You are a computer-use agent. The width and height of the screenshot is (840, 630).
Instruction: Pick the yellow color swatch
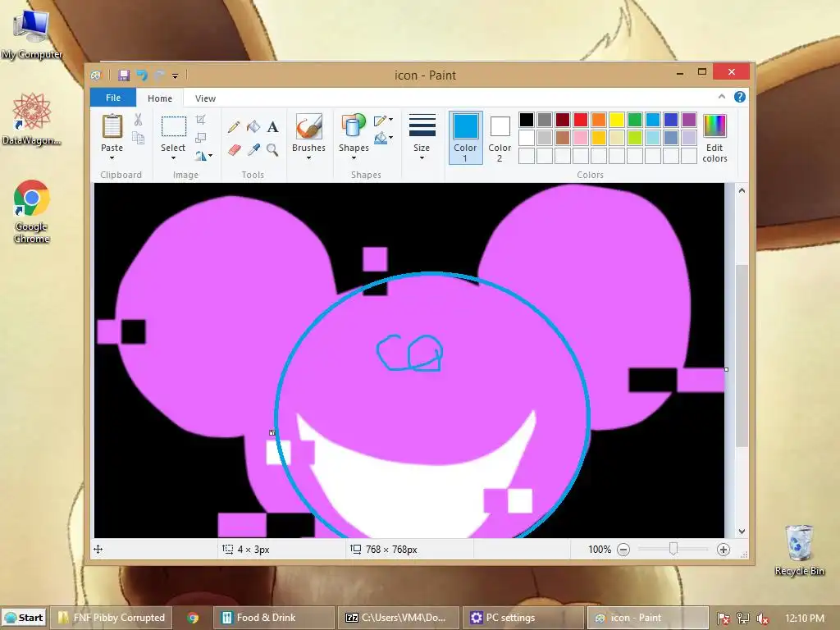(617, 120)
